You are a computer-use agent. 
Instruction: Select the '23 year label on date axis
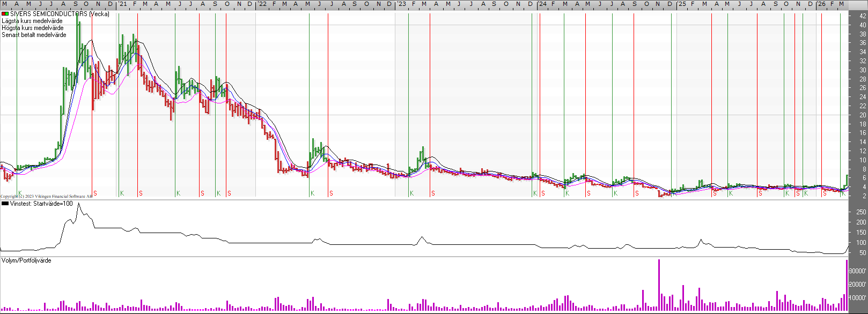coord(401,4)
